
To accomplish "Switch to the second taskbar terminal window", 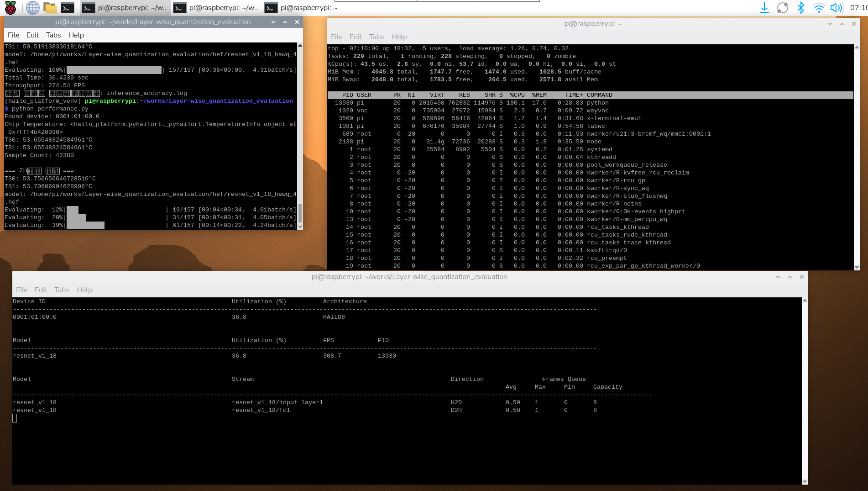I will pos(216,8).
